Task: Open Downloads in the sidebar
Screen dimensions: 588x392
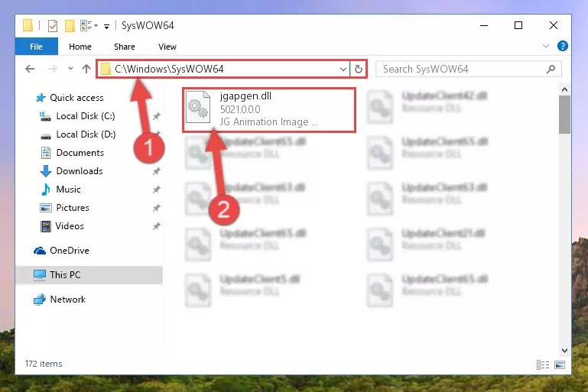Action: 80,171
